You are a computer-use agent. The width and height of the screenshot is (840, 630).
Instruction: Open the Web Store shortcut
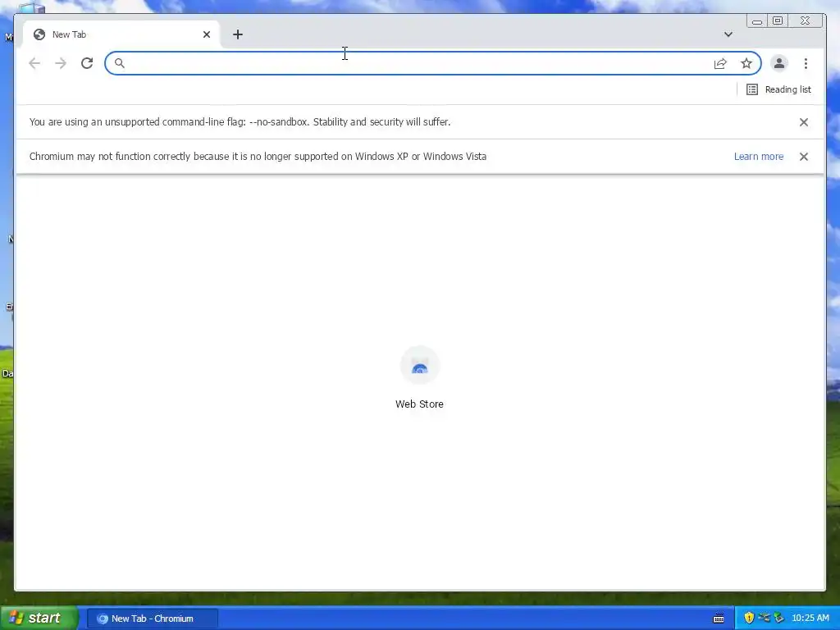[x=419, y=378]
